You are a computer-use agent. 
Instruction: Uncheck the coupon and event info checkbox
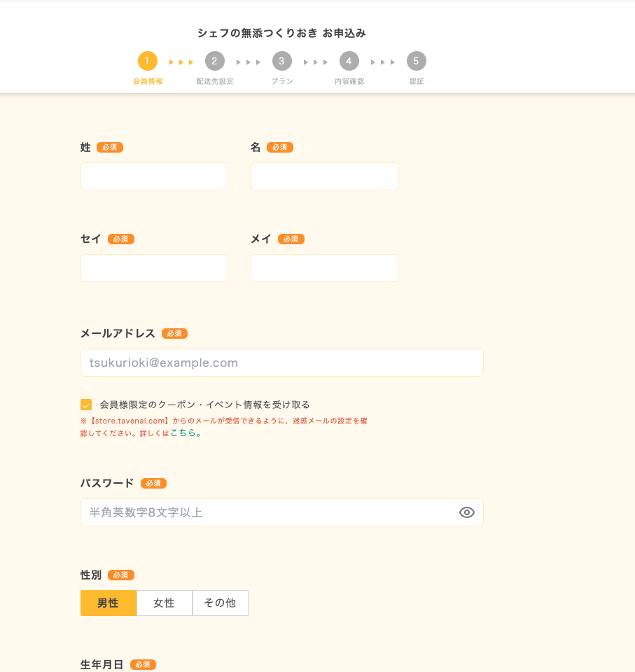click(x=86, y=405)
